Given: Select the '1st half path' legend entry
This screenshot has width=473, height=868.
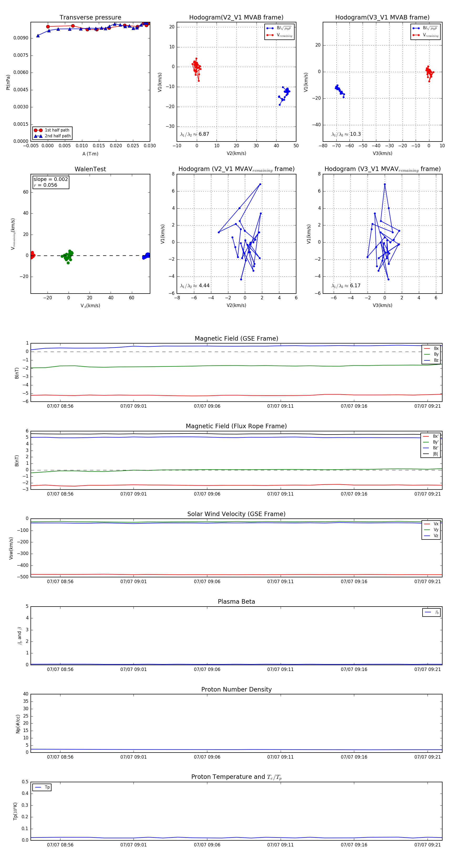Looking at the screenshot, I should tap(52, 130).
